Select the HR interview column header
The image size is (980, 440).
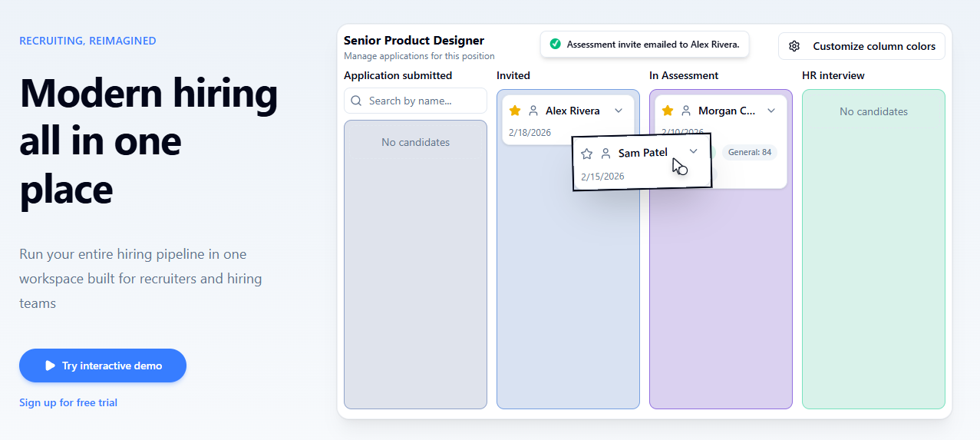click(x=833, y=75)
